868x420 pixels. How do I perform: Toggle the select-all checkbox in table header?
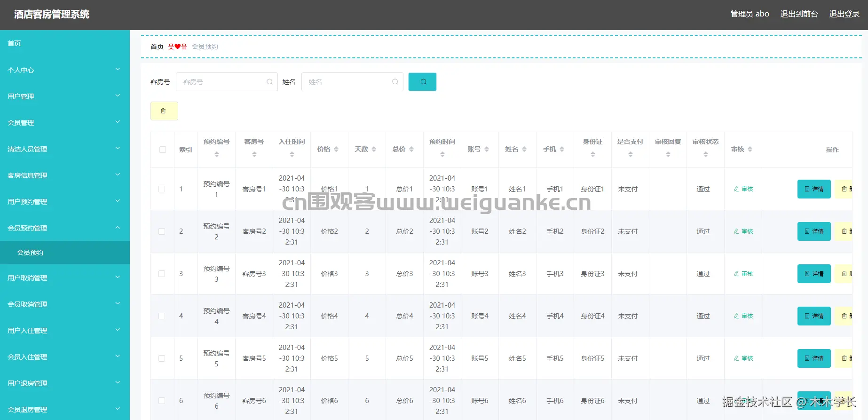163,150
